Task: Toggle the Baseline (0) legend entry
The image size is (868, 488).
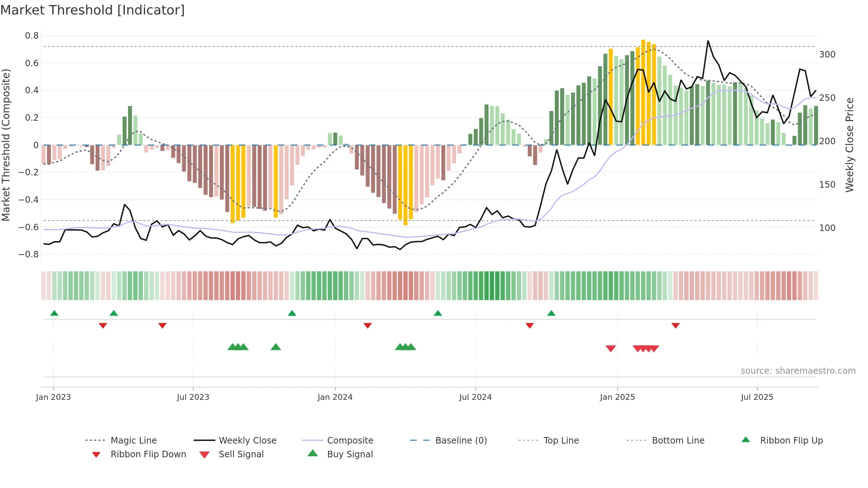Action: click(448, 440)
